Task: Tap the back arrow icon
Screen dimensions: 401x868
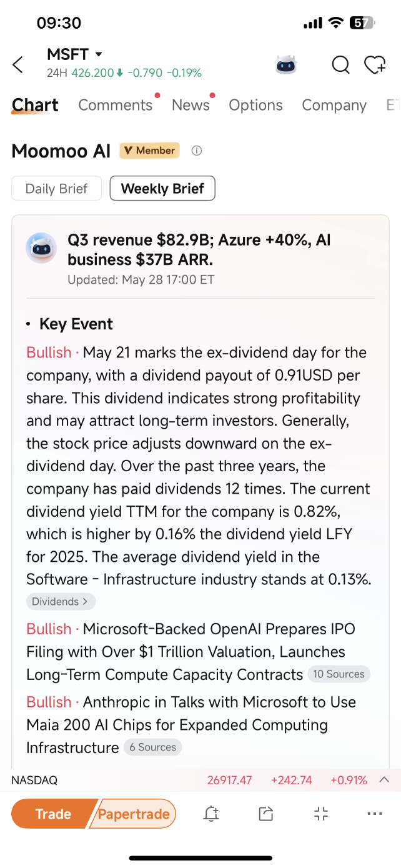Action: click(18, 64)
